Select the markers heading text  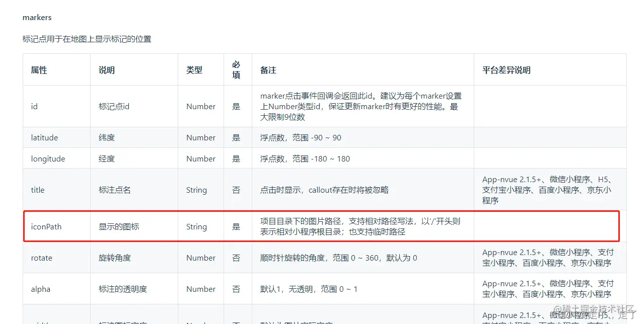pyautogui.click(x=37, y=17)
